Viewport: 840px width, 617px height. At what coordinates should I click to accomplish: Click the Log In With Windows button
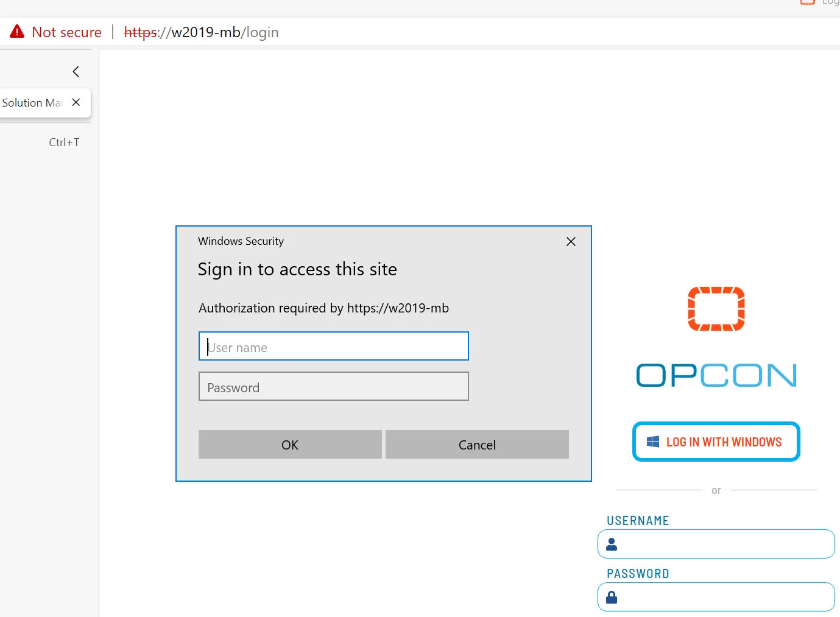coord(716,442)
